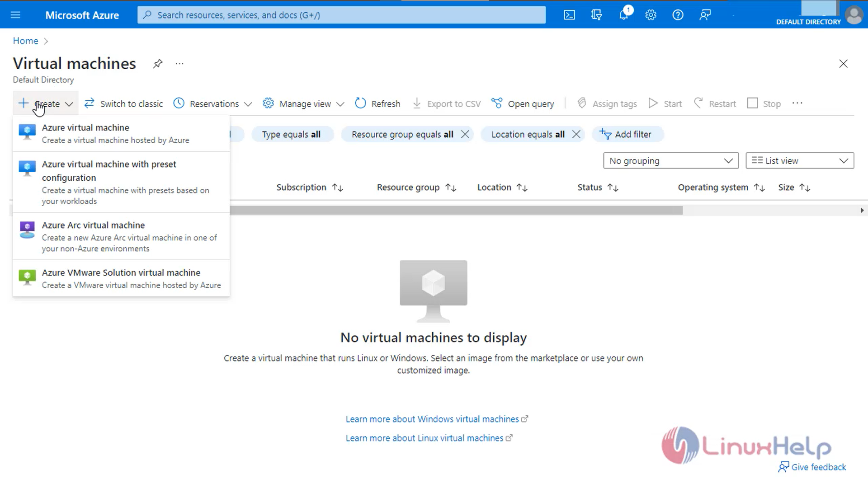The image size is (868, 488).
Task: Click the horizontal scrollbar thumb
Action: tap(456, 210)
